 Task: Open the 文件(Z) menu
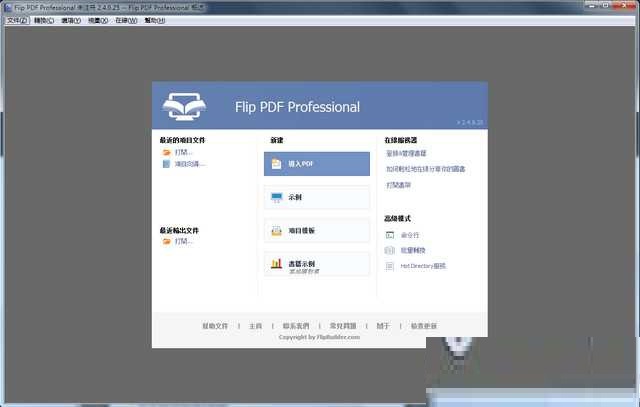(x=17, y=20)
